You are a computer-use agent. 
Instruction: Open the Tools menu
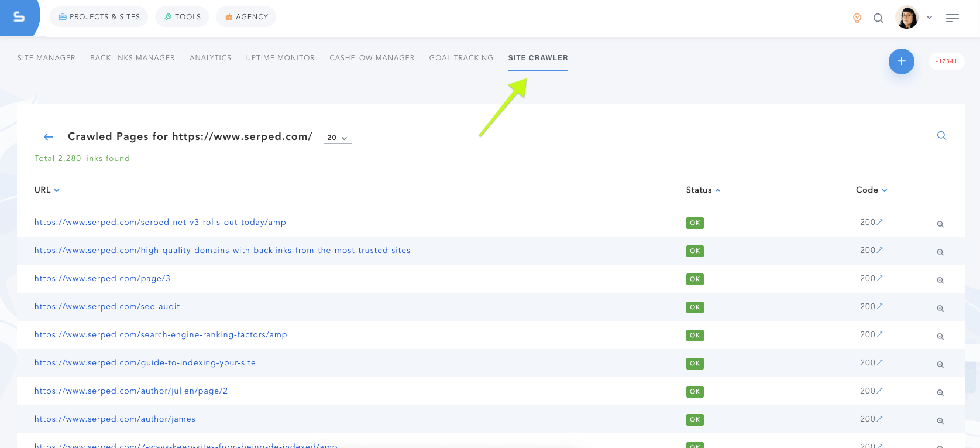(182, 17)
